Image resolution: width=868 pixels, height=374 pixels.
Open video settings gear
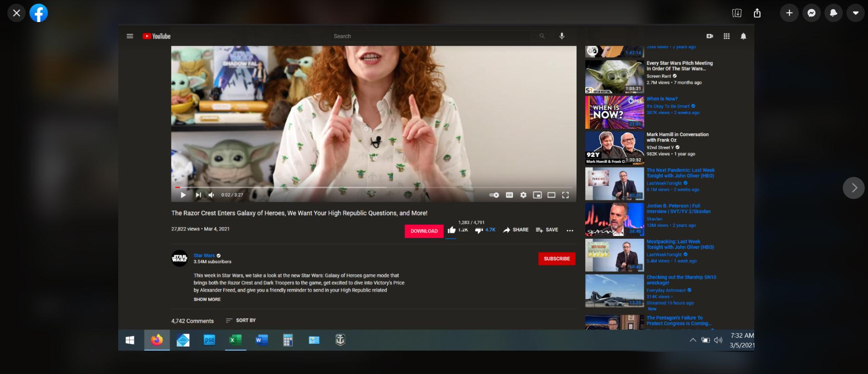click(x=523, y=195)
